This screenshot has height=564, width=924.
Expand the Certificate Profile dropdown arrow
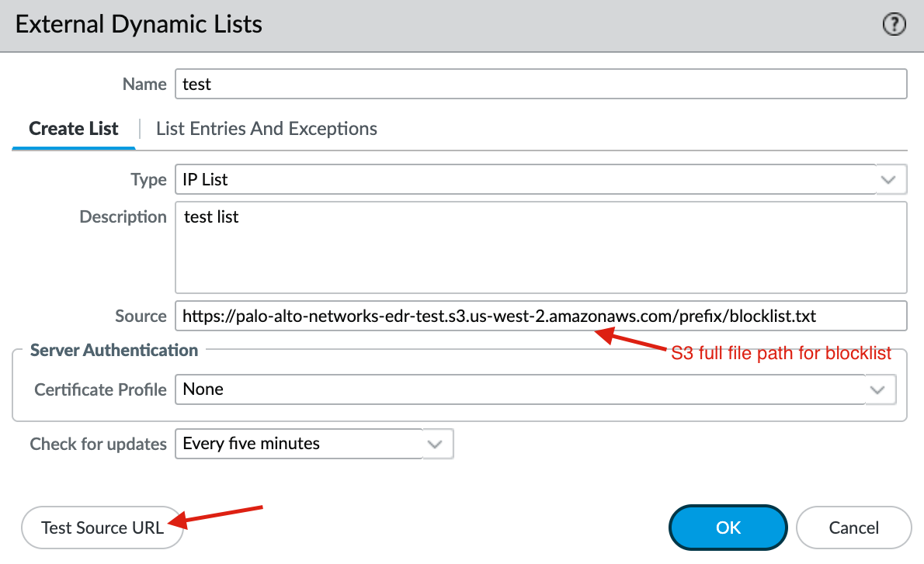[x=879, y=389]
